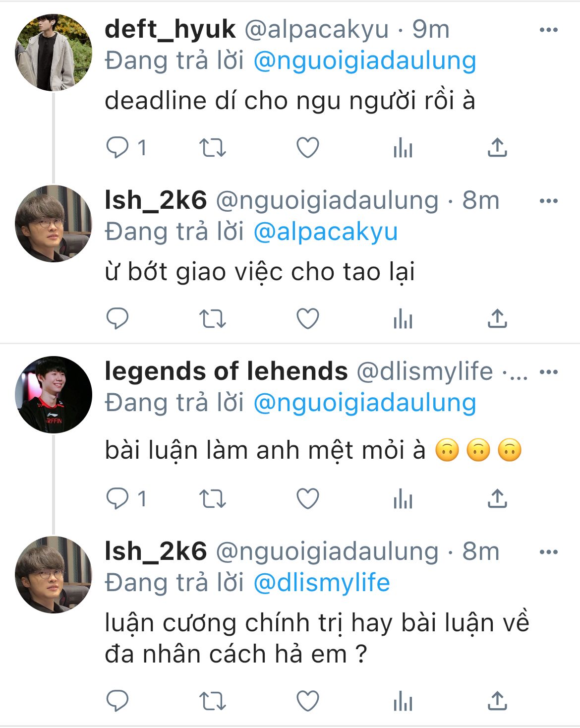
Task: Open deft_hyuk's profile picture
Action: 54,53
